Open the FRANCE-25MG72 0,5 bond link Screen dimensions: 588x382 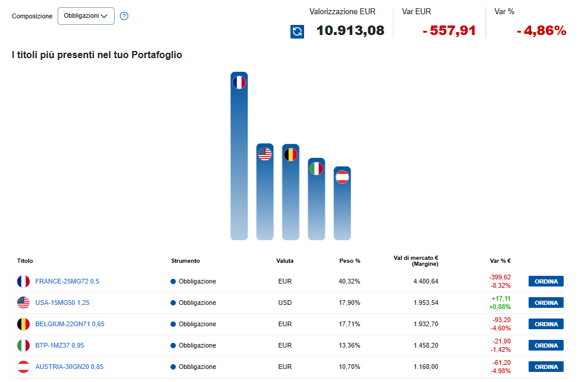(x=67, y=281)
